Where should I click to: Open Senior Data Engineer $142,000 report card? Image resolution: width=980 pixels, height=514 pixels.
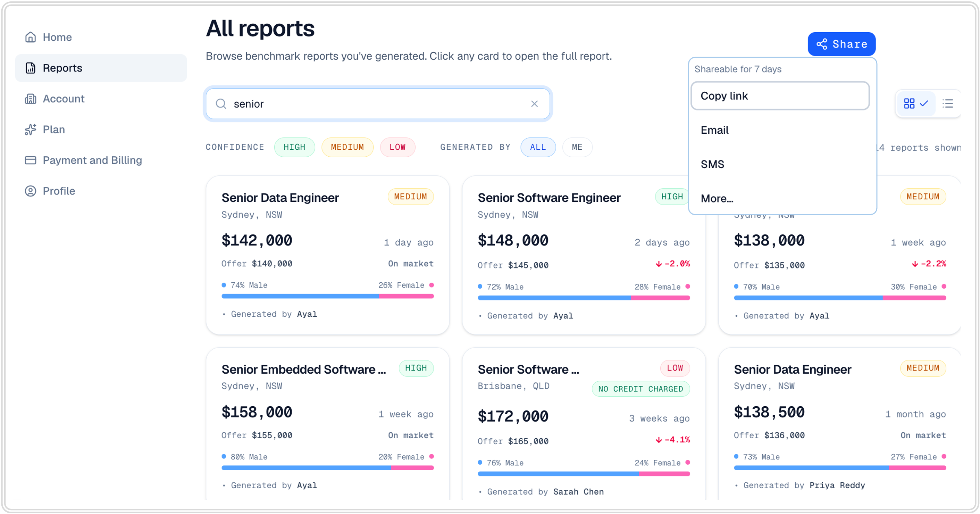[328, 255]
